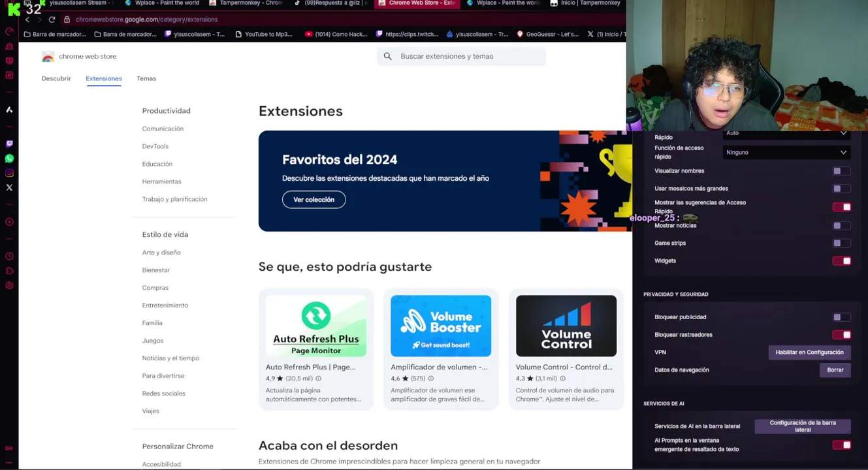Image resolution: width=868 pixels, height=470 pixels.
Task: Open the Aria AI icon in sidebar
Action: click(x=9, y=110)
